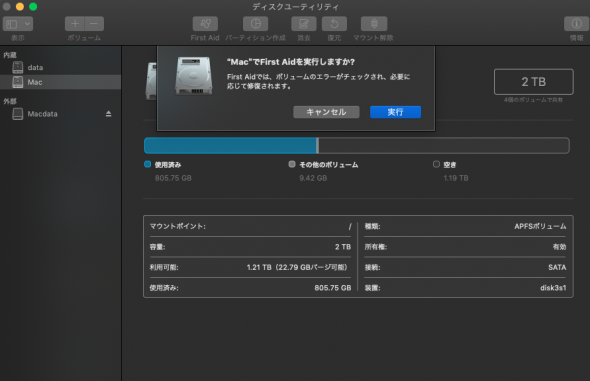Image resolution: width=590 pixels, height=381 pixels.
Task: Select the Macdata external disk
Action: point(60,114)
